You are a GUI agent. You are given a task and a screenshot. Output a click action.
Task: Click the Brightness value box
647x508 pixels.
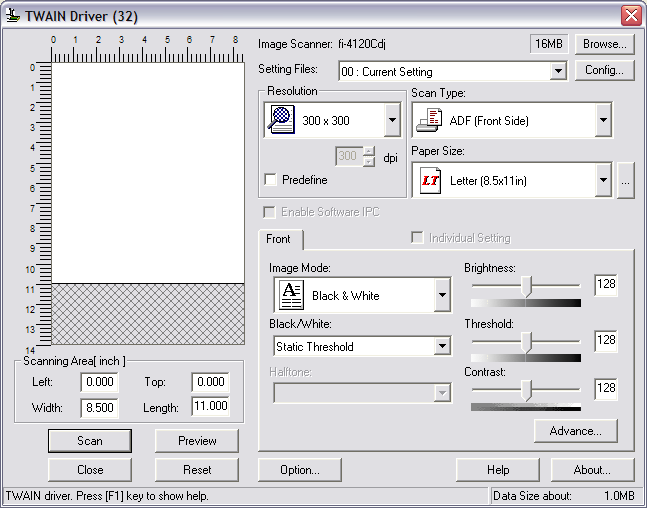(606, 284)
